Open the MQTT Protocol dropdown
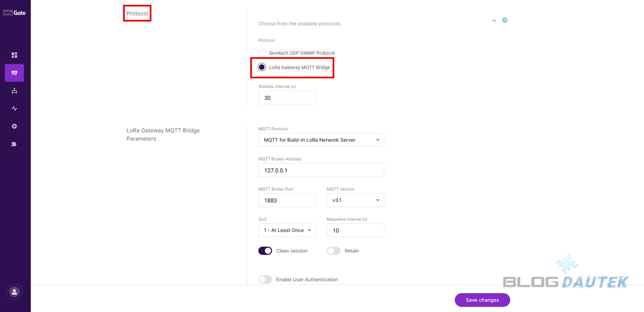The height and width of the screenshot is (312, 644). tap(321, 140)
